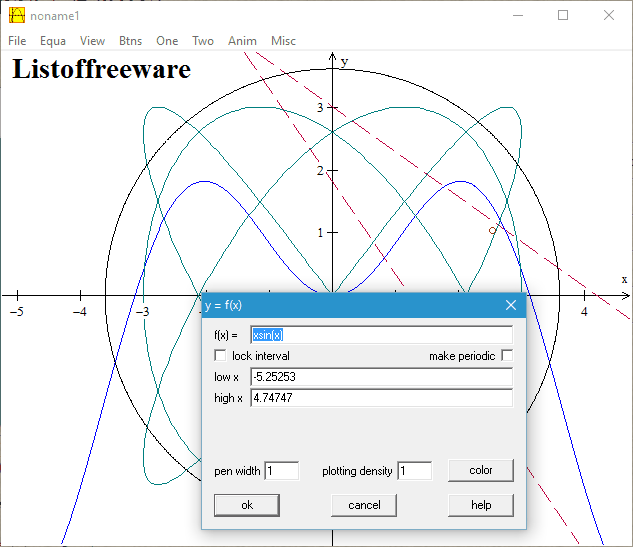Viewport: 633px width, 547px height.
Task: Click the y-axis label 2
Action: (320, 171)
